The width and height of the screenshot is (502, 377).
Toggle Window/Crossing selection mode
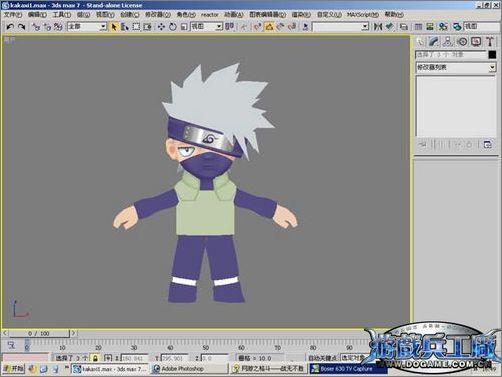pos(147,27)
